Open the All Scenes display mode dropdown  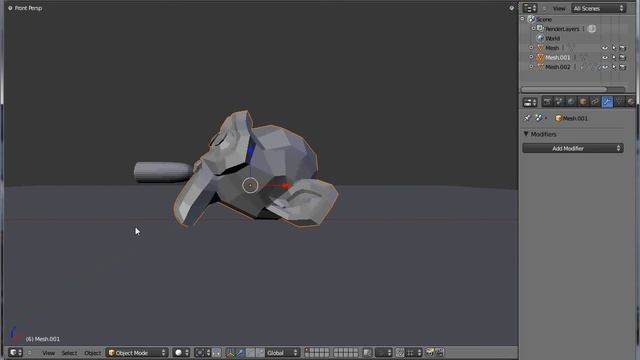coord(598,8)
